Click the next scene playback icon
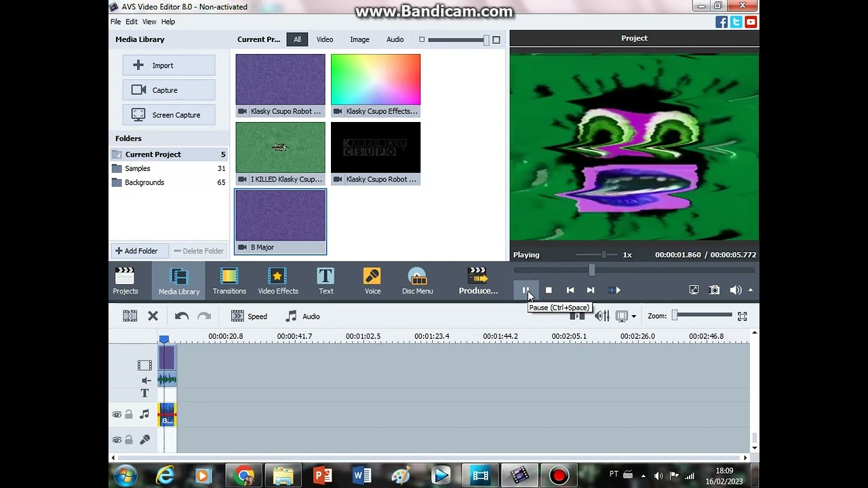This screenshot has height=488, width=868. click(x=614, y=290)
